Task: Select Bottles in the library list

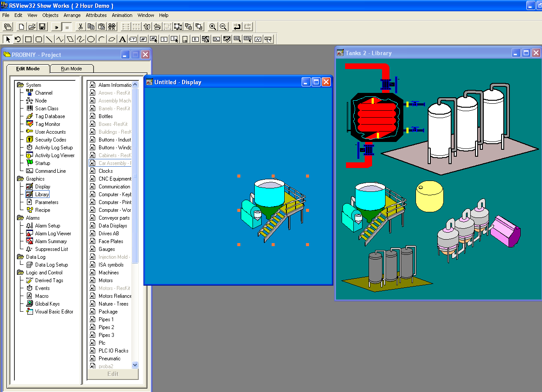Action: point(101,116)
